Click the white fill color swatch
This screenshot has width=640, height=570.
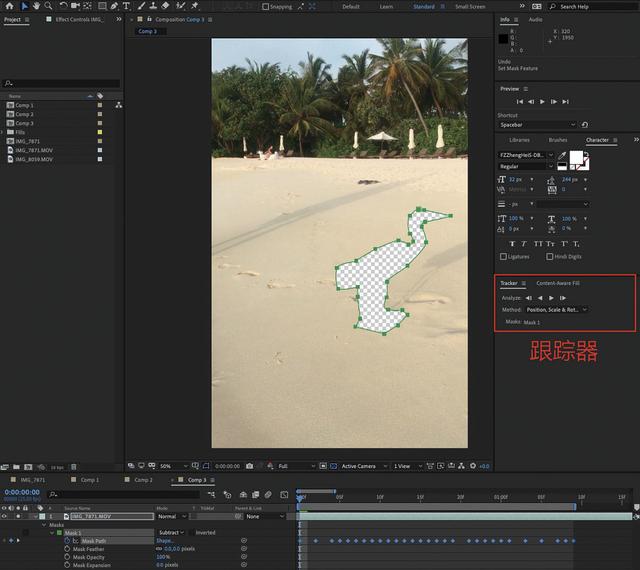(576, 157)
